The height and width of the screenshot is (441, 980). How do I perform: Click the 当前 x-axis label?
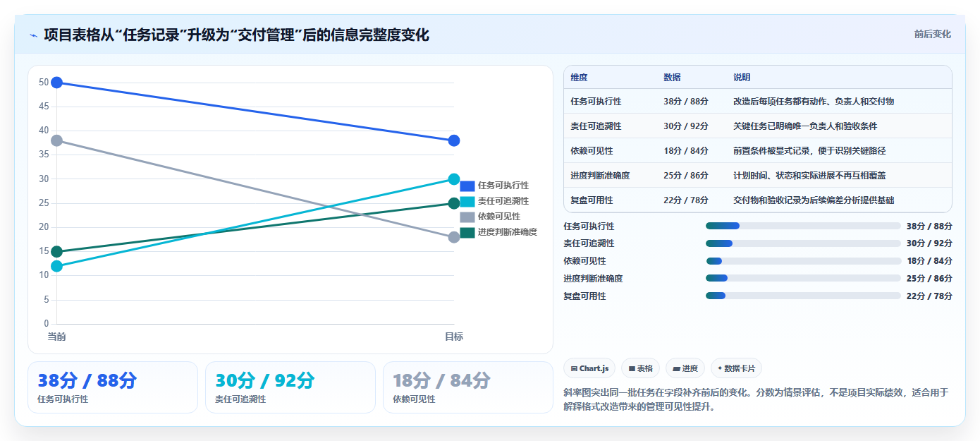coord(57,337)
